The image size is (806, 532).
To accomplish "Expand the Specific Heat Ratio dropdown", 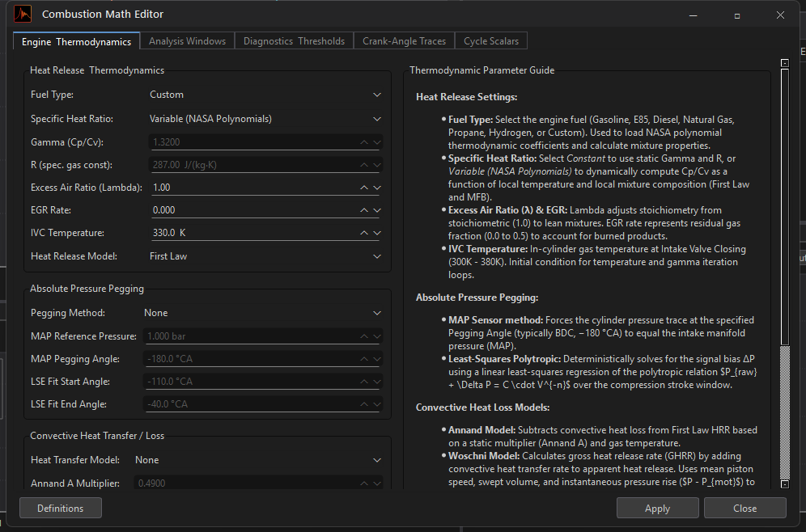I will [x=265, y=119].
